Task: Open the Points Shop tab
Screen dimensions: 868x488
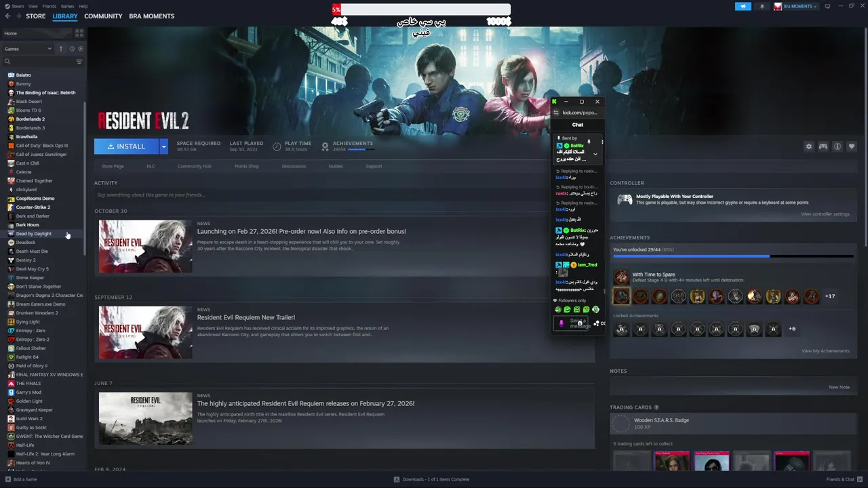Action: coord(246,166)
